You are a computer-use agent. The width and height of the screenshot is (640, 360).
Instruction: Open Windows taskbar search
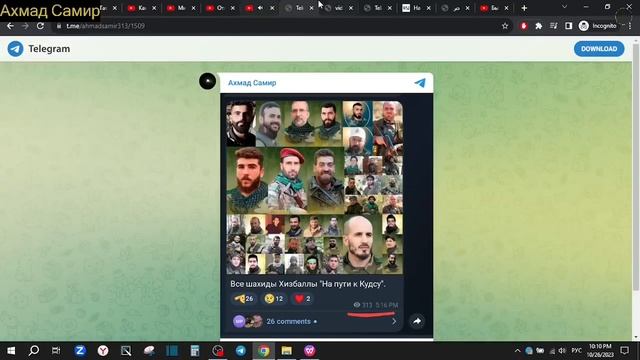pos(34,351)
